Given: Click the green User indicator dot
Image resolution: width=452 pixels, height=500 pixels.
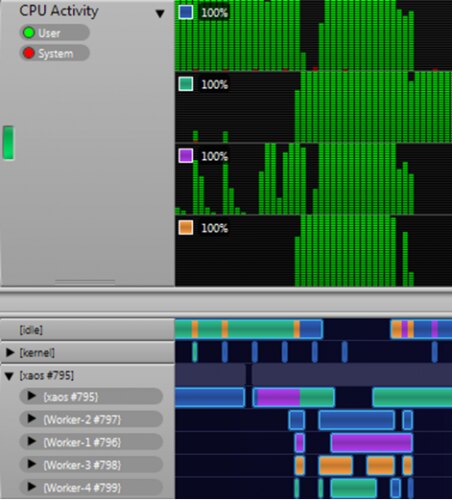Looking at the screenshot, I should [29, 33].
